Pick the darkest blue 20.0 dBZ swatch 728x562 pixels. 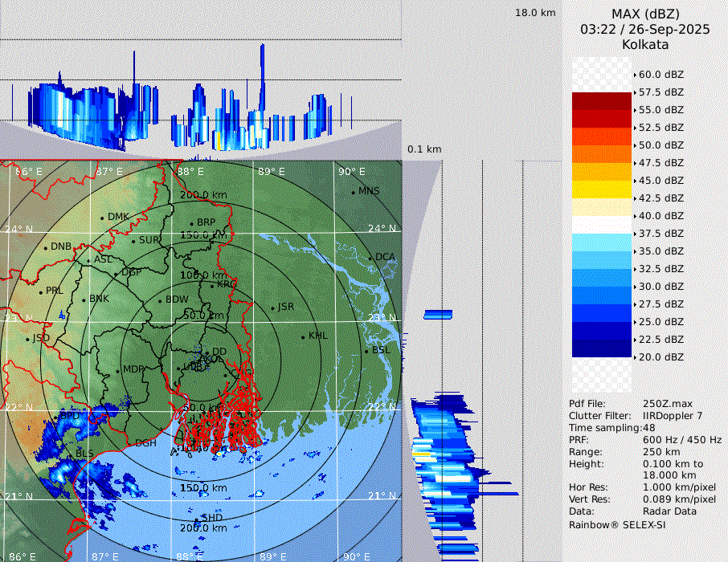coord(602,348)
